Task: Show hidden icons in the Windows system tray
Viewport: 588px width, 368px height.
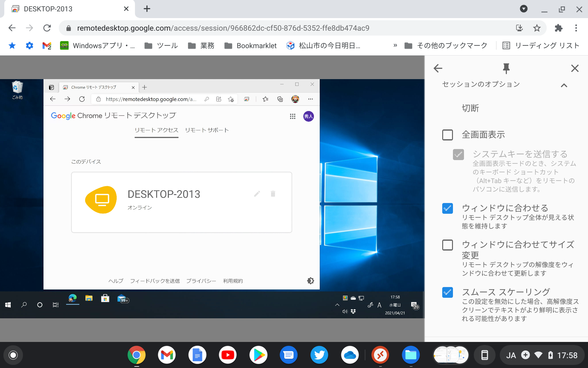Action: click(337, 305)
